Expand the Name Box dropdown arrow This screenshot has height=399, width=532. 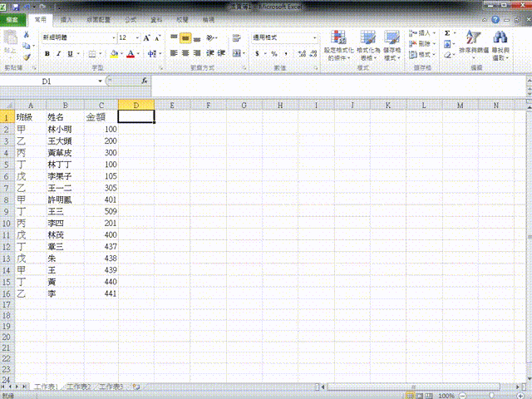pyautogui.click(x=100, y=81)
